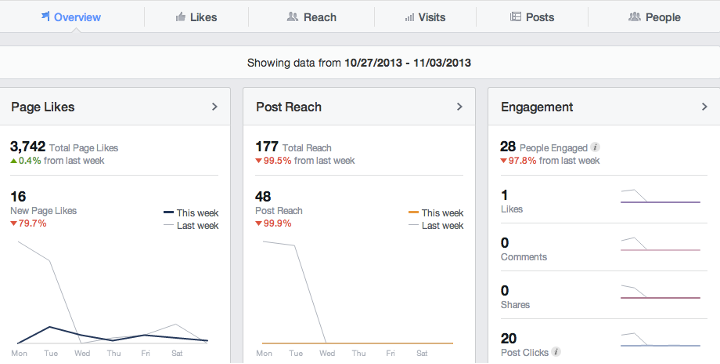This screenshot has width=720, height=364.
Task: Click Last week legend in Post Reach
Action: point(436,225)
